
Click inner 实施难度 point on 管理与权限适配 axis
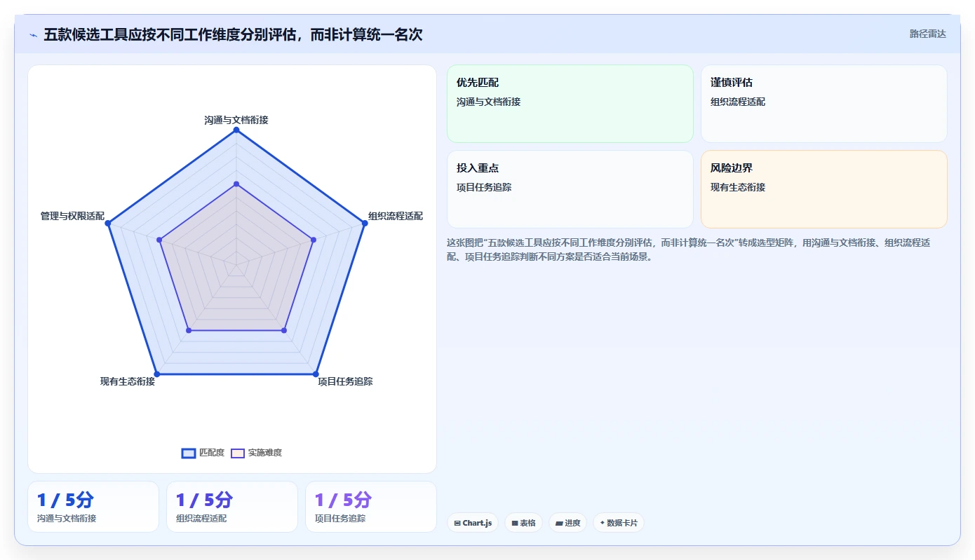pyautogui.click(x=160, y=240)
